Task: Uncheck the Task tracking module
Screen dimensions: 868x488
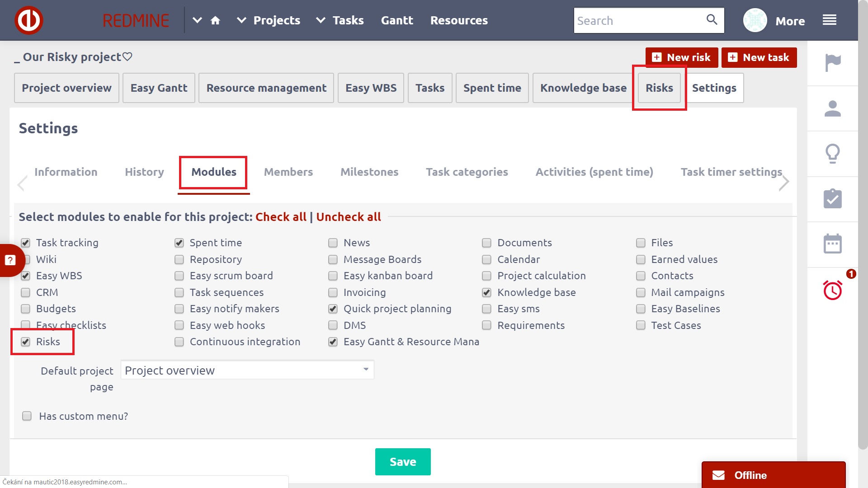Action: 26,243
